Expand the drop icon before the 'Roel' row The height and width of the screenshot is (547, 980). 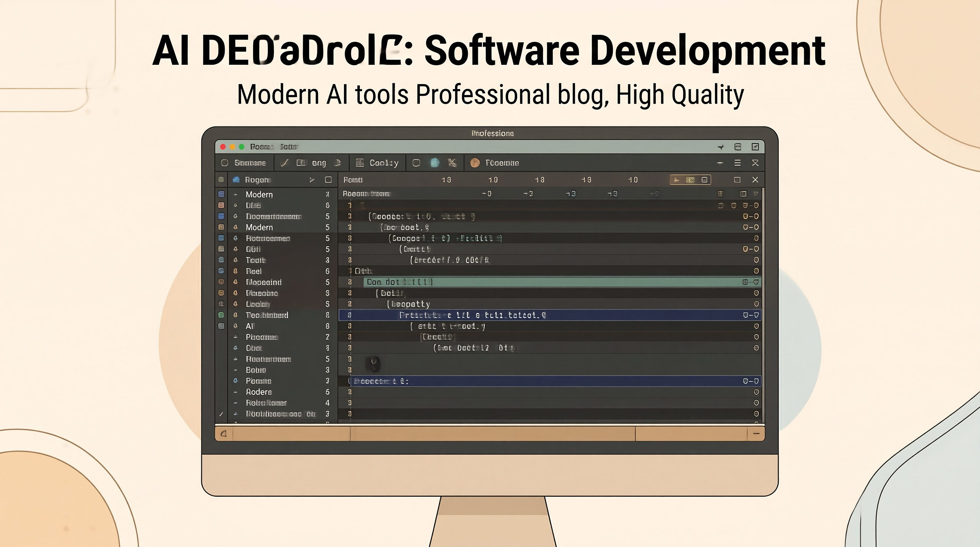235,271
